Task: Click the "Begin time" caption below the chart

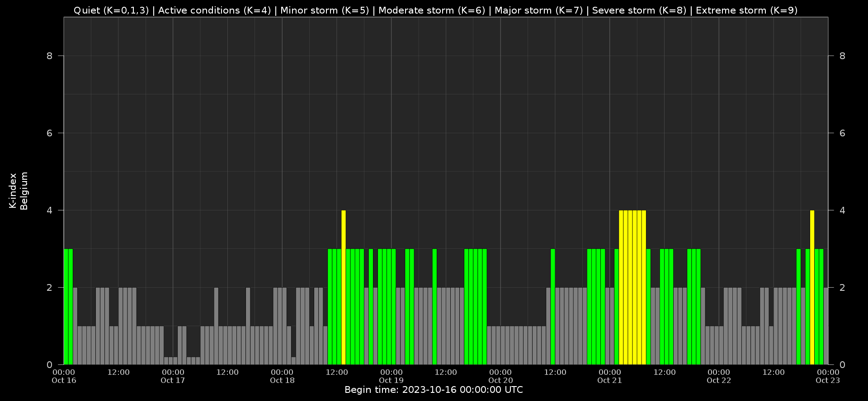Action: [434, 390]
